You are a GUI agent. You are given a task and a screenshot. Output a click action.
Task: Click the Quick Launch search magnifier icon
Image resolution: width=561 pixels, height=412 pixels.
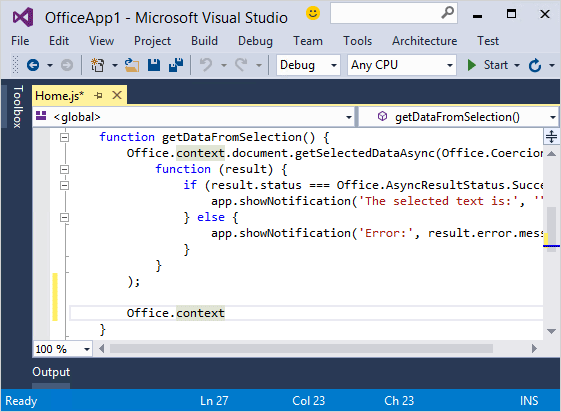pos(447,13)
